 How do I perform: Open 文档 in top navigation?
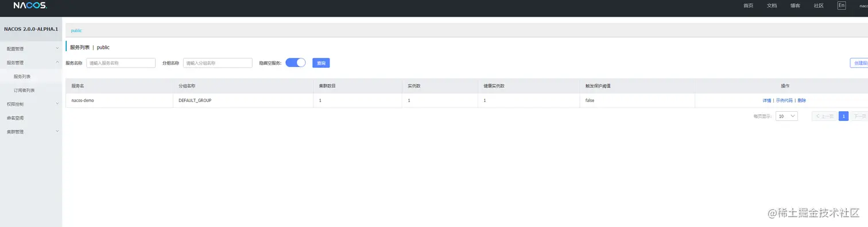coord(772,5)
